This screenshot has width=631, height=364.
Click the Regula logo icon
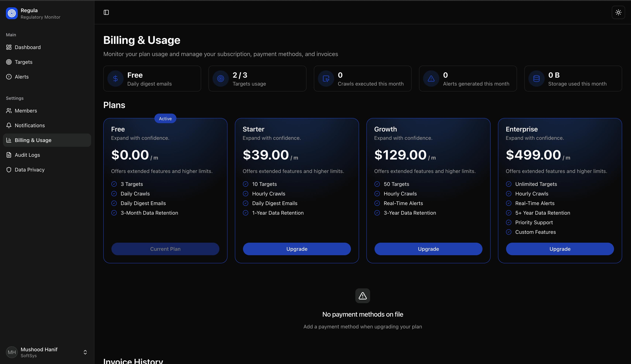11,13
